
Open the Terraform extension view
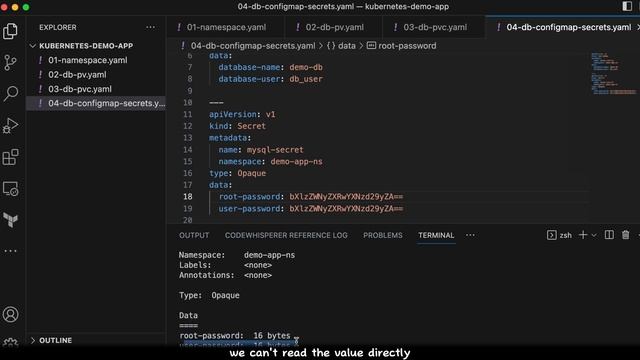[x=11, y=220]
